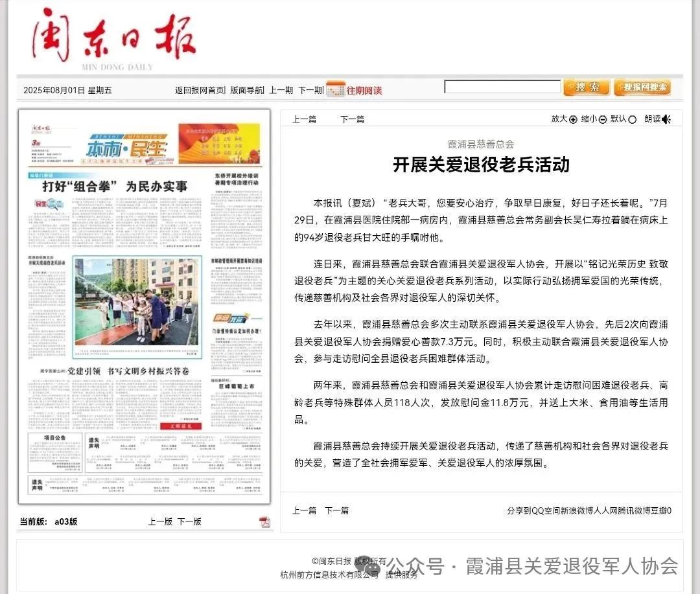
Task: Click the calendar icon beside 往期阅读
Action: pos(335,89)
